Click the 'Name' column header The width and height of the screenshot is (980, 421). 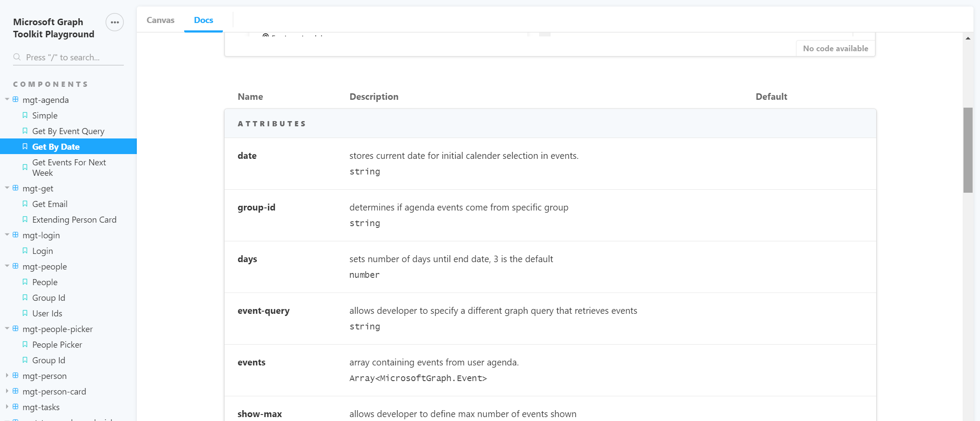pyautogui.click(x=250, y=97)
